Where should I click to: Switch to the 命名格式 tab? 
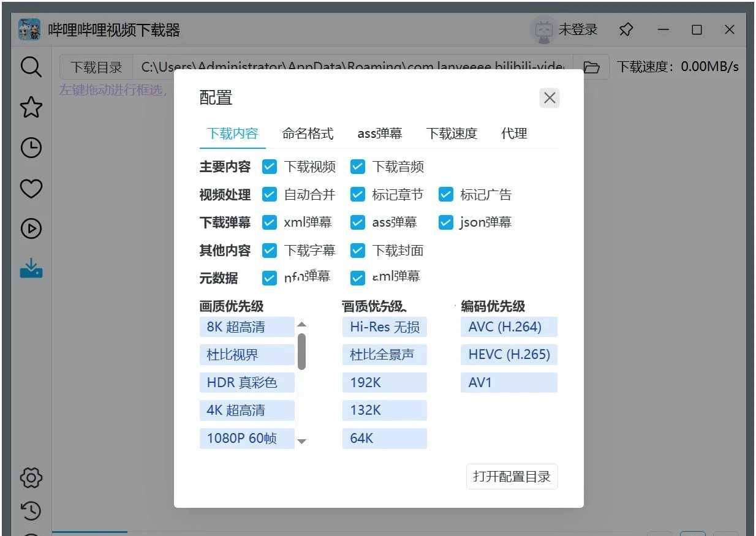click(308, 134)
